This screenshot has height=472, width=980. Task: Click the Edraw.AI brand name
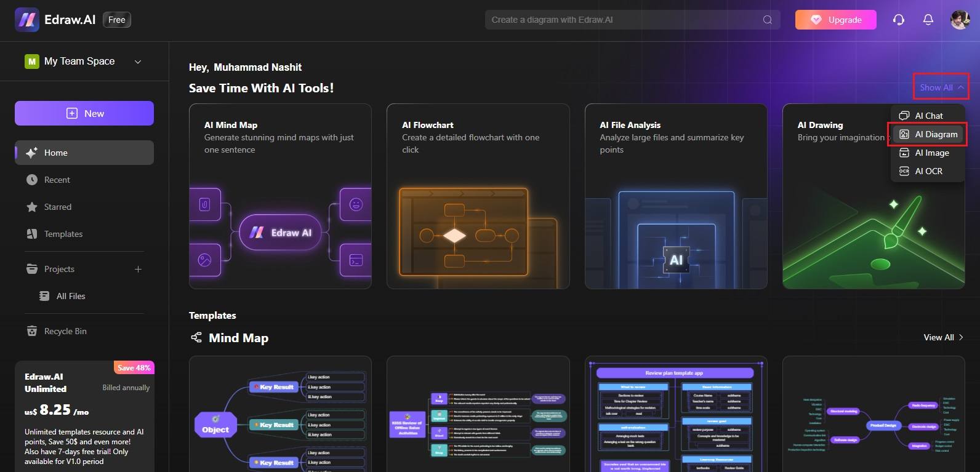(70, 20)
